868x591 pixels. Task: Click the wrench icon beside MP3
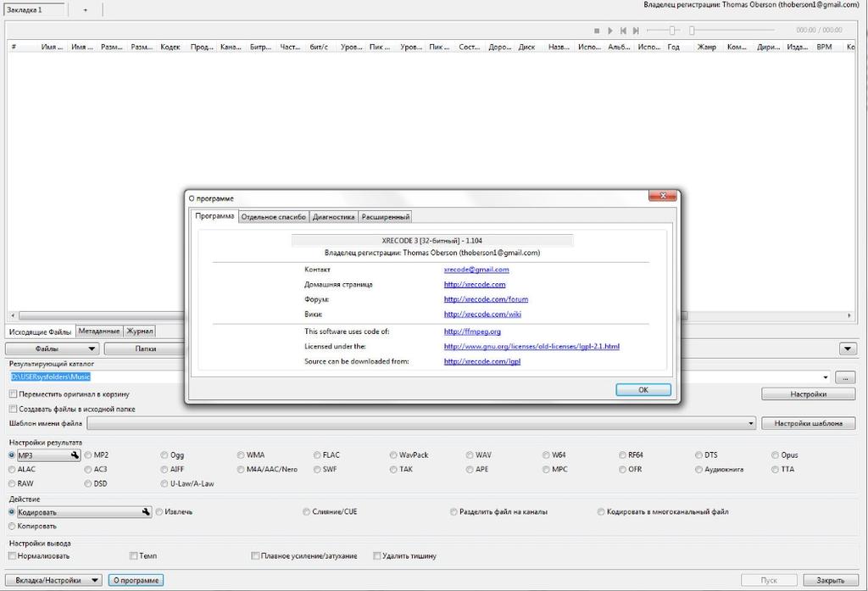75,454
